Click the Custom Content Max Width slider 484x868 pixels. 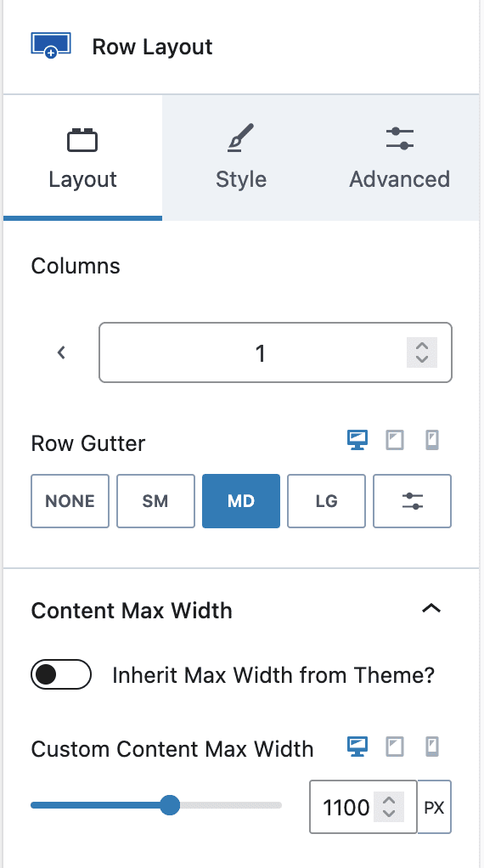[156, 805]
